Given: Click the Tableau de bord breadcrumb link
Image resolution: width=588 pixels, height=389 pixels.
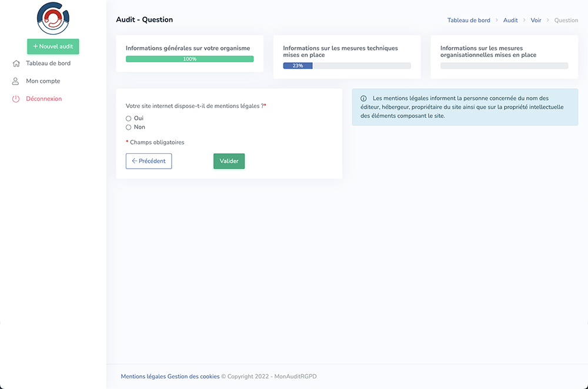Looking at the screenshot, I should [469, 20].
